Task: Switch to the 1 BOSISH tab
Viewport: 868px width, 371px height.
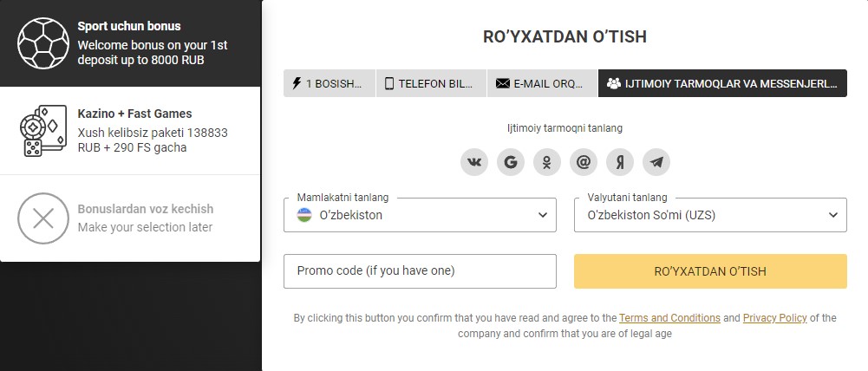Action: (x=330, y=83)
